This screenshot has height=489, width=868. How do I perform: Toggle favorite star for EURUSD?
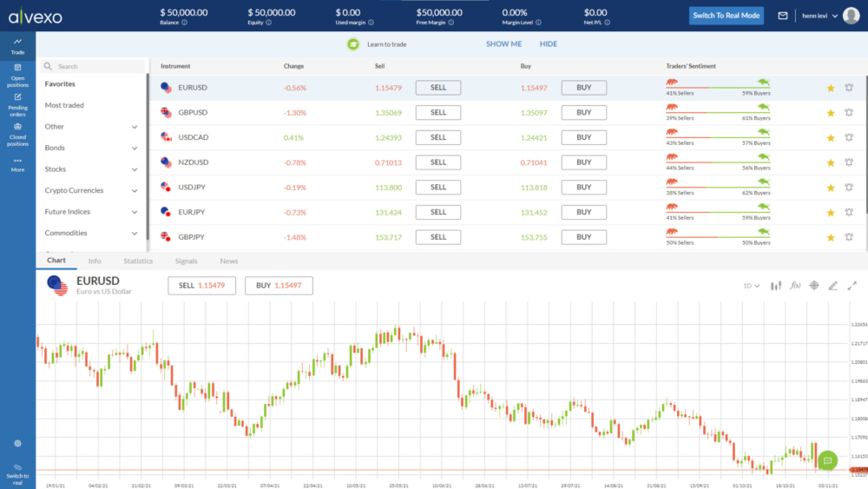click(x=831, y=88)
